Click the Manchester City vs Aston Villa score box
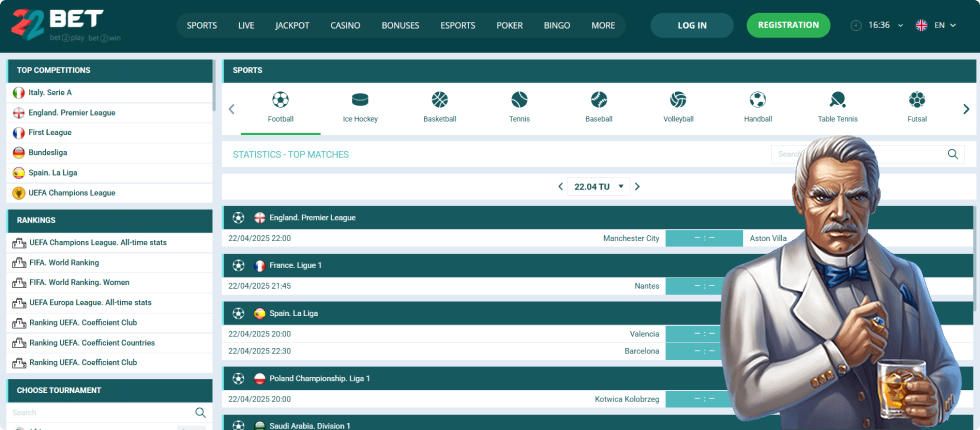 (704, 239)
